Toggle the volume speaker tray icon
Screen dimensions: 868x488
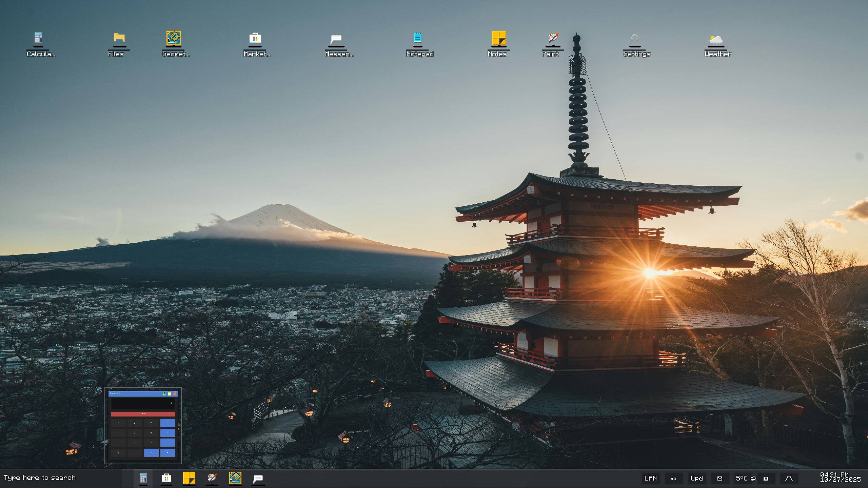(673, 479)
